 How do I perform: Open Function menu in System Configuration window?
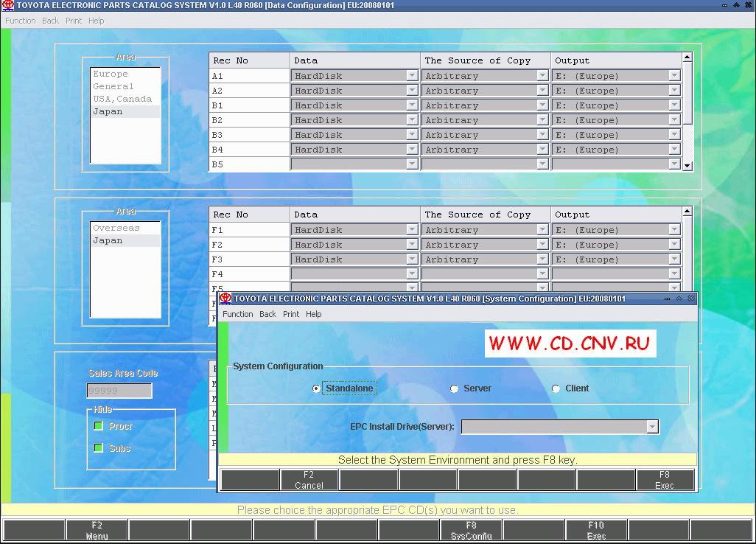click(237, 315)
